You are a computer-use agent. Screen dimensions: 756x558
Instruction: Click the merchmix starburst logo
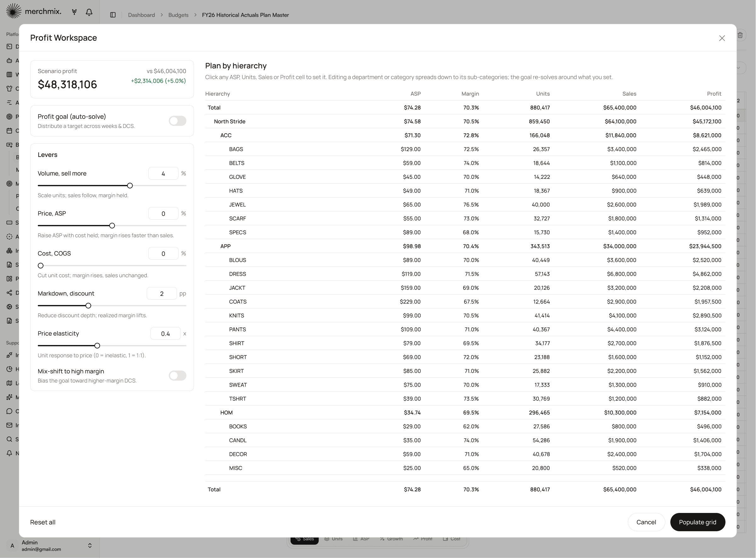[x=14, y=11]
